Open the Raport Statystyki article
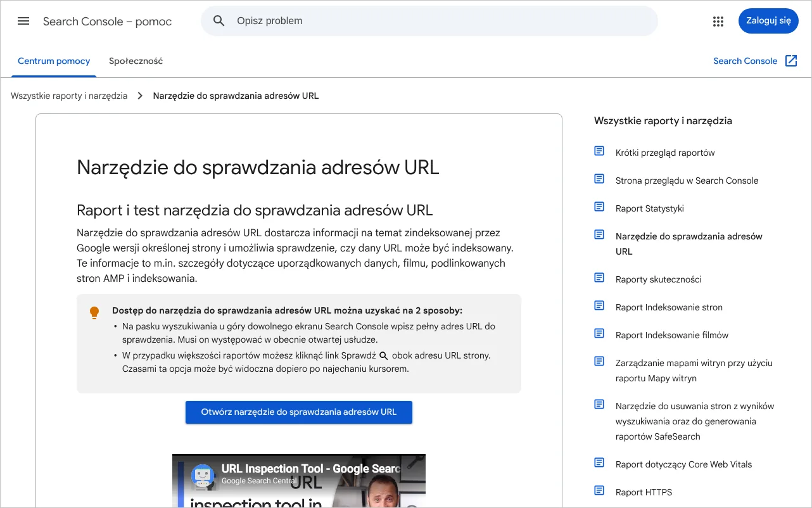812x508 pixels. click(x=650, y=208)
